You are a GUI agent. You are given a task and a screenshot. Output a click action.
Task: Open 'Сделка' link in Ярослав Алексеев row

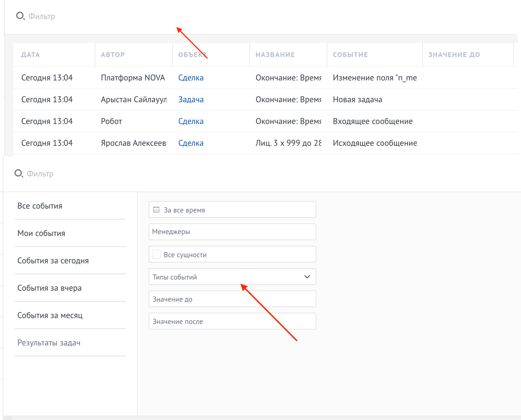tap(191, 143)
